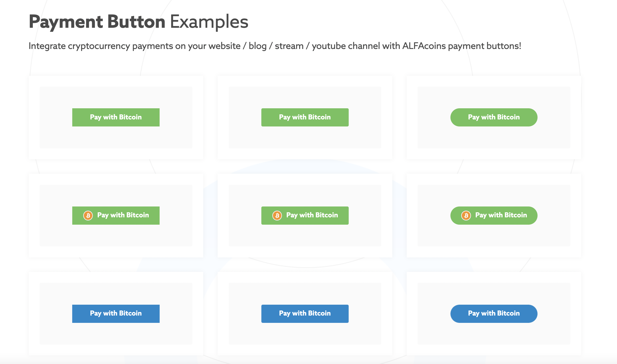The height and width of the screenshot is (364, 617).
Task: Click the Payment Button Examples heading
Action: click(138, 22)
